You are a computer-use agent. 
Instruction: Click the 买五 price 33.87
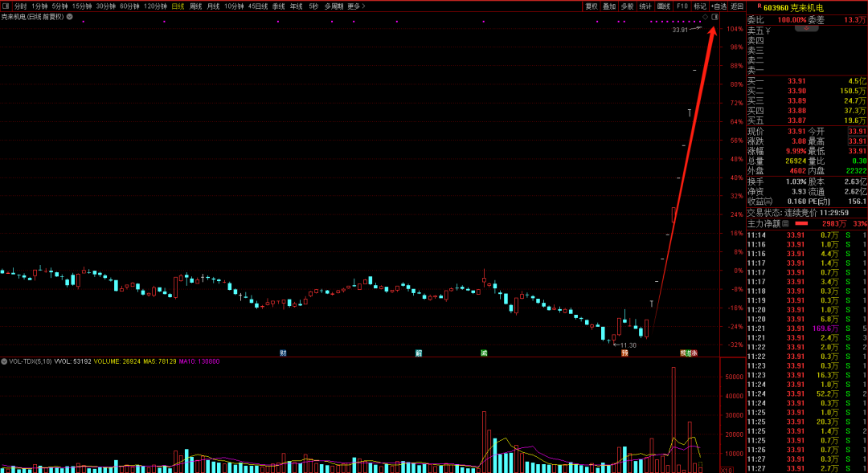[x=796, y=120]
